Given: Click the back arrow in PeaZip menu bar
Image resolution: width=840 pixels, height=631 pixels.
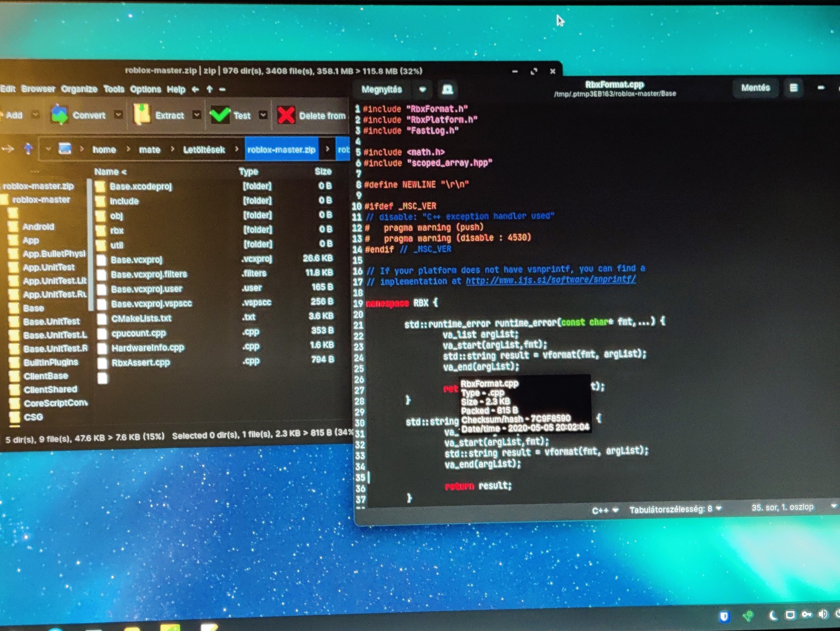Looking at the screenshot, I should point(196,89).
